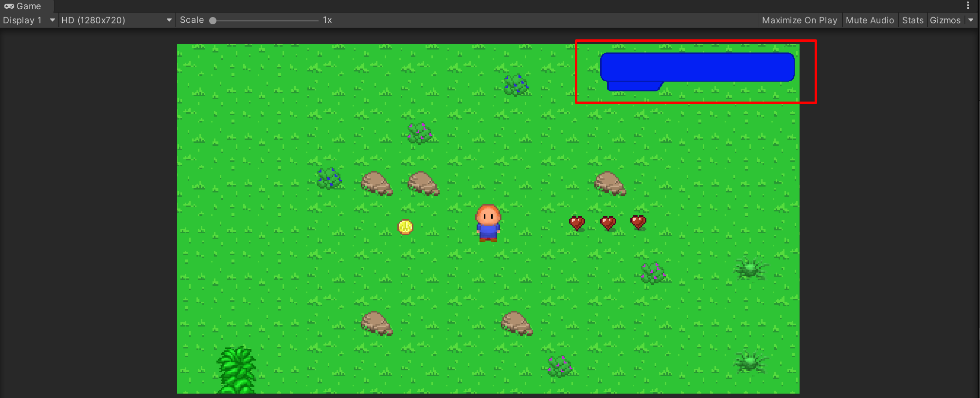Click the upper green spider enemy
The height and width of the screenshot is (398, 980).
[x=749, y=269]
